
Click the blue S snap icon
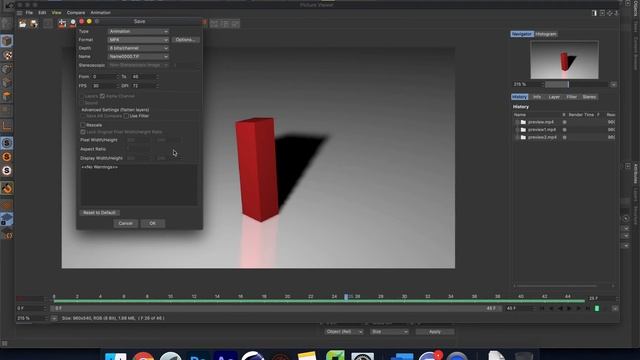(7, 143)
